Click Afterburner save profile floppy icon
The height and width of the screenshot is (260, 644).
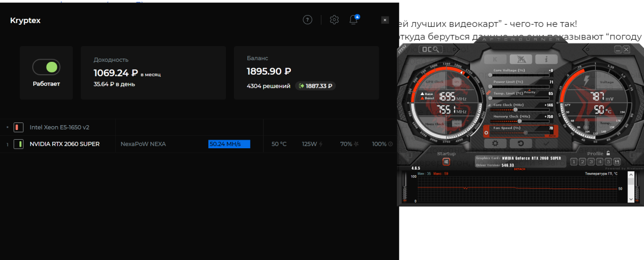click(x=617, y=162)
